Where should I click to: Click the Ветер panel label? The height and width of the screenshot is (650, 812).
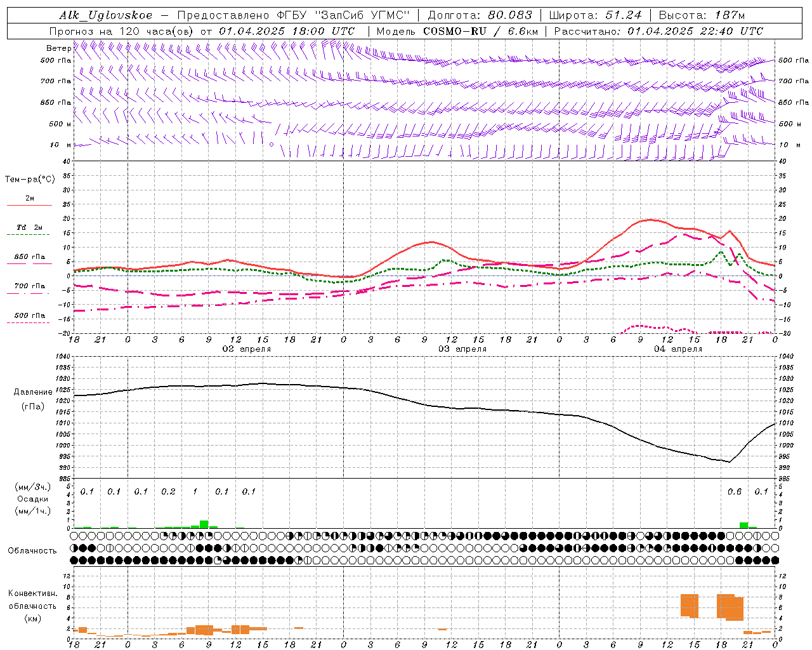pos(58,48)
